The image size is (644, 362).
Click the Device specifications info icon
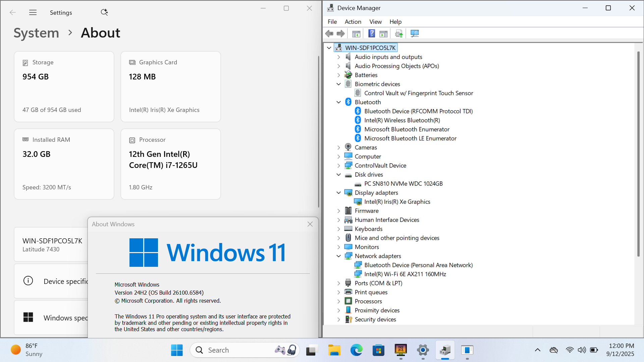(x=28, y=281)
